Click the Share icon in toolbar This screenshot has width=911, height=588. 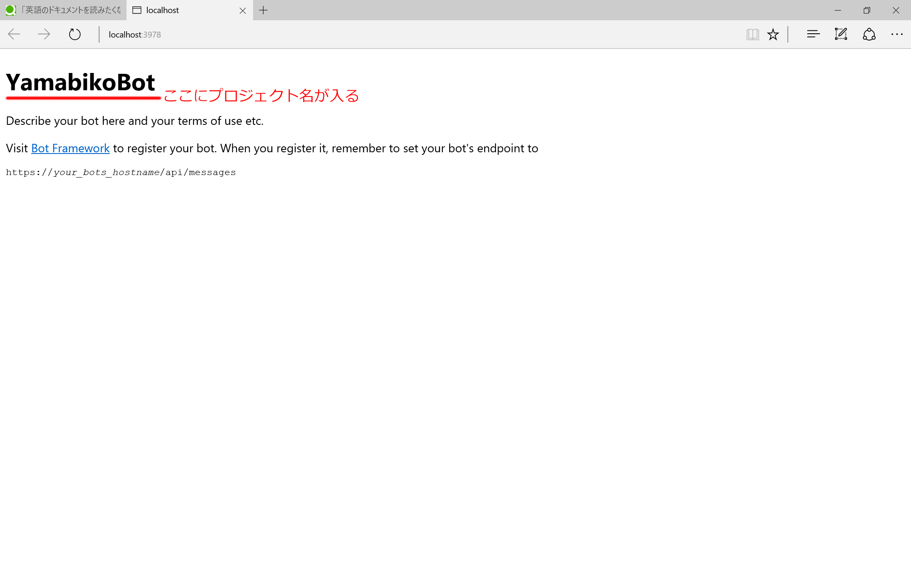click(869, 34)
